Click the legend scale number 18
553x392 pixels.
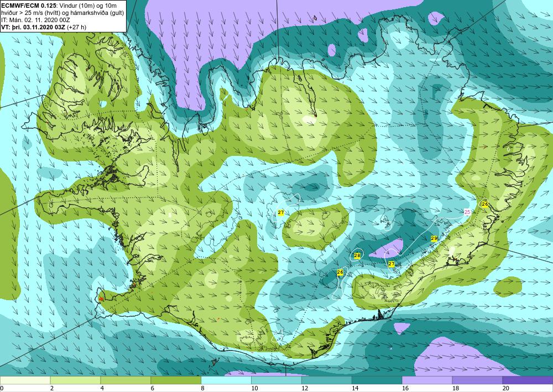pyautogui.click(x=455, y=389)
